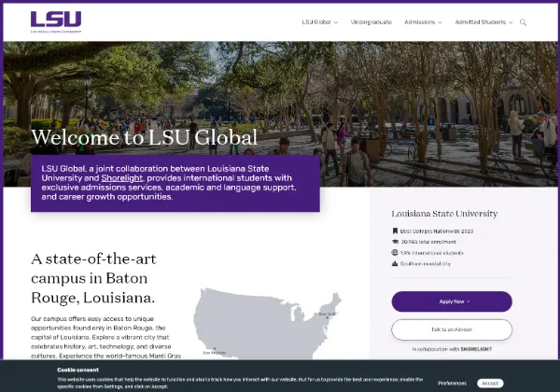
Task: Click the LSU logo in the header
Action: tap(56, 21)
